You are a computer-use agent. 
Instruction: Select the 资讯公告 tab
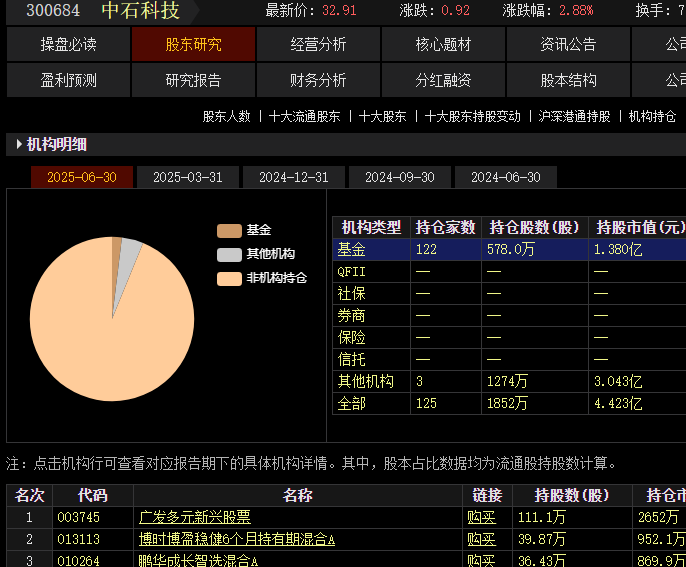tap(568, 45)
